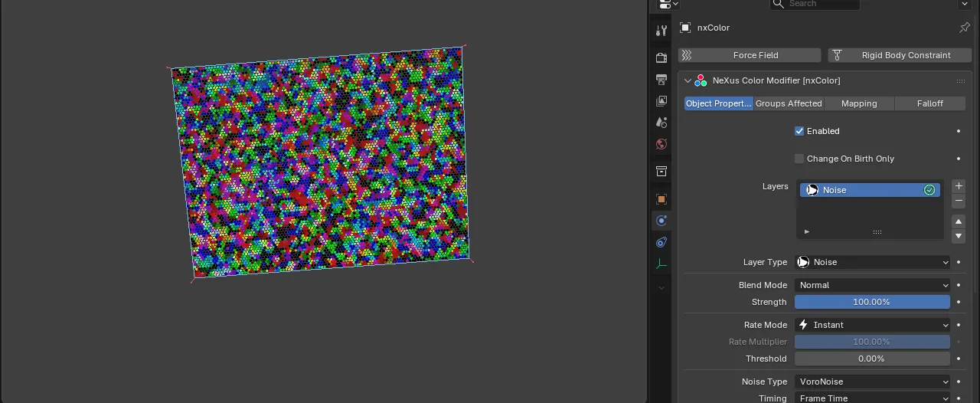
Task: Open the View Layer properties tab icon
Action: (x=661, y=101)
